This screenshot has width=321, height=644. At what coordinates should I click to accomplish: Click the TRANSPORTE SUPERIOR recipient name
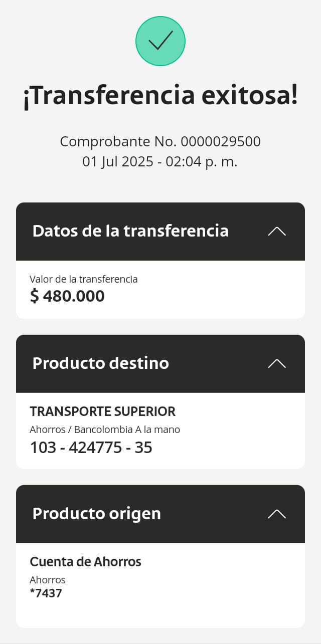point(103,411)
